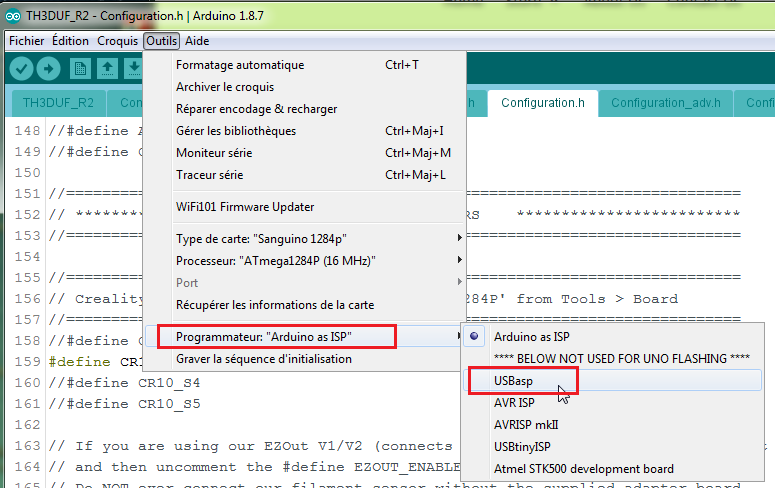Switch to the Configuration.h tab
The image size is (775, 488).
(543, 103)
